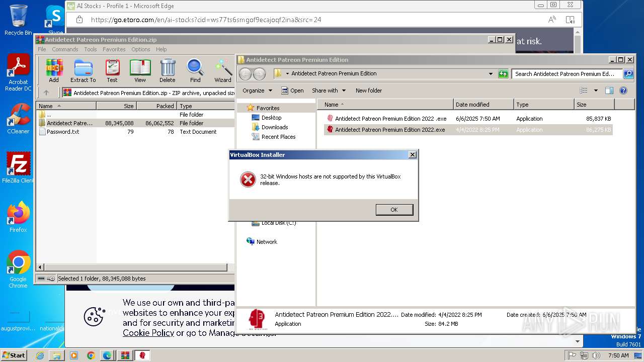
Task: Open Acrobat Reader DC desktop icon
Action: [19, 73]
